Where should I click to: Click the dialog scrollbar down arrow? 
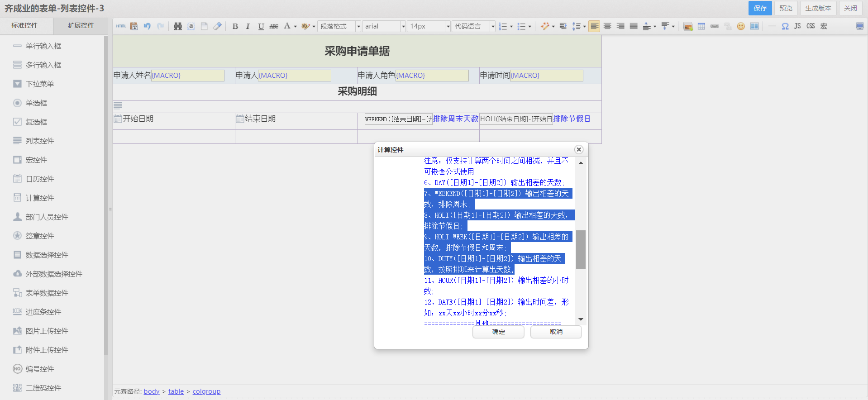(581, 319)
